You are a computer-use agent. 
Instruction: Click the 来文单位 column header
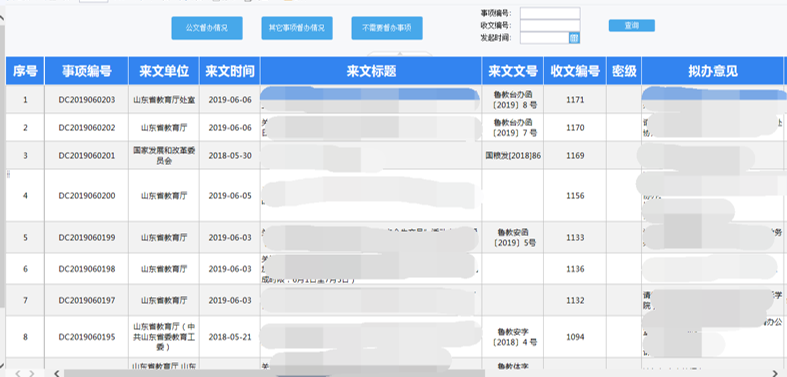(x=164, y=71)
